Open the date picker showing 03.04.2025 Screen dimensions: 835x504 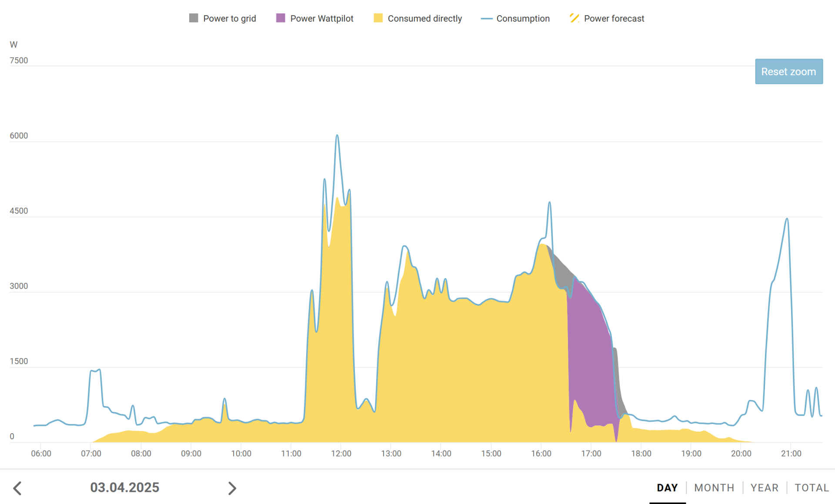(x=125, y=487)
